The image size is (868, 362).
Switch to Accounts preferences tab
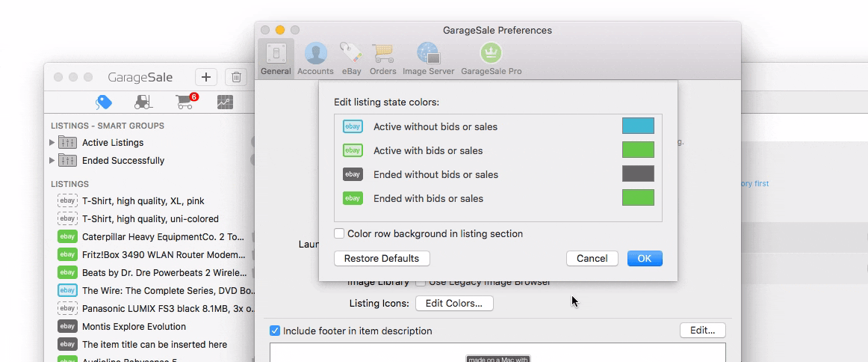pos(315,59)
